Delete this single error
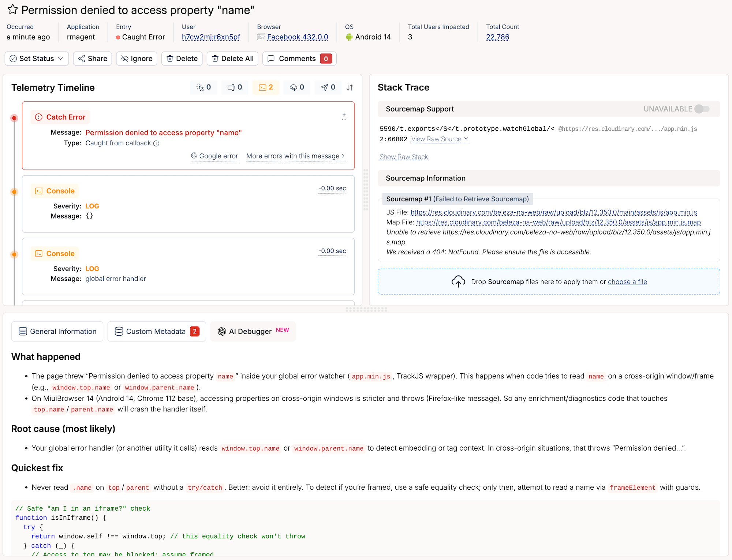Viewport: 732px width, 560px height. 182,59
